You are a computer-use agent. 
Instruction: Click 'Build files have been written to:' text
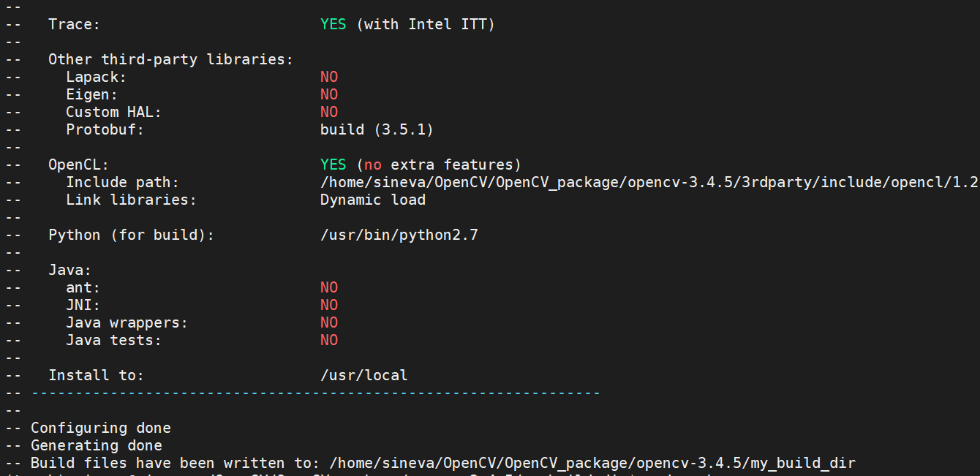coord(176,463)
